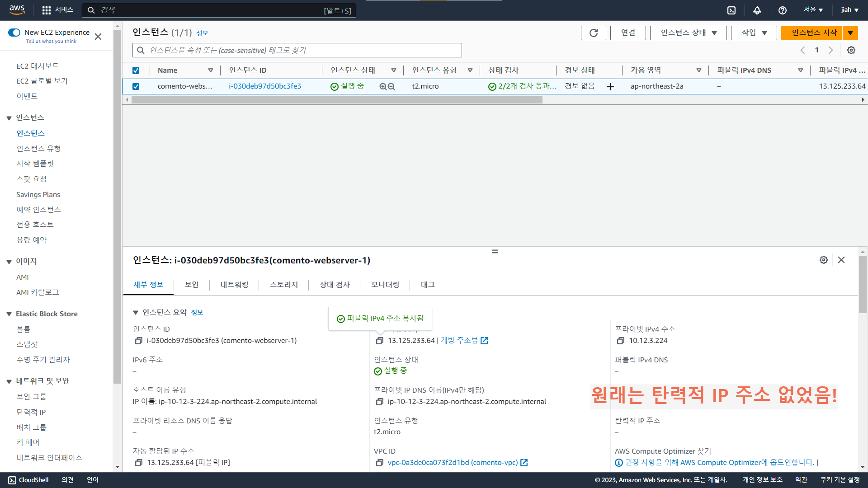
Task: Sort by 가용 영역 column arrow
Action: (x=699, y=70)
